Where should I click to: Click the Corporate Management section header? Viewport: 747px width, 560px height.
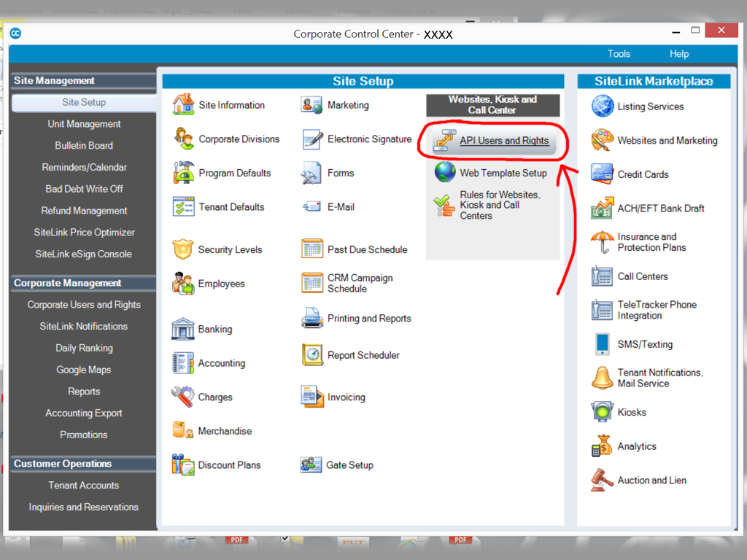(x=68, y=283)
